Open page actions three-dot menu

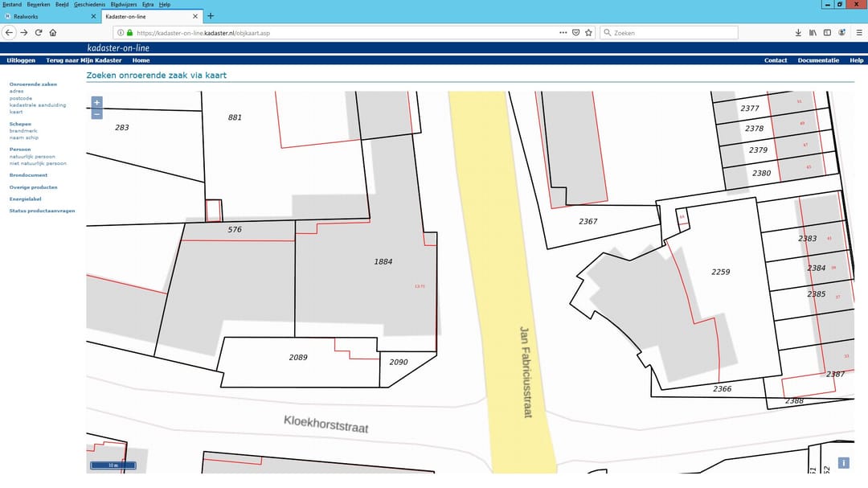[x=563, y=33]
